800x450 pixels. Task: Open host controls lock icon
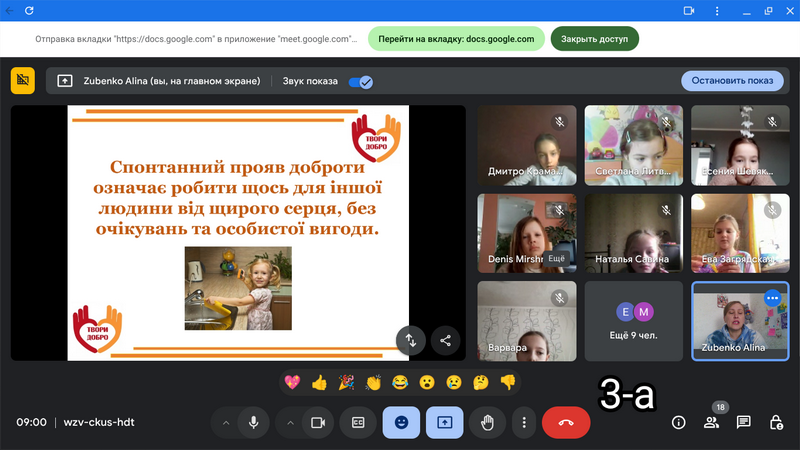[776, 422]
